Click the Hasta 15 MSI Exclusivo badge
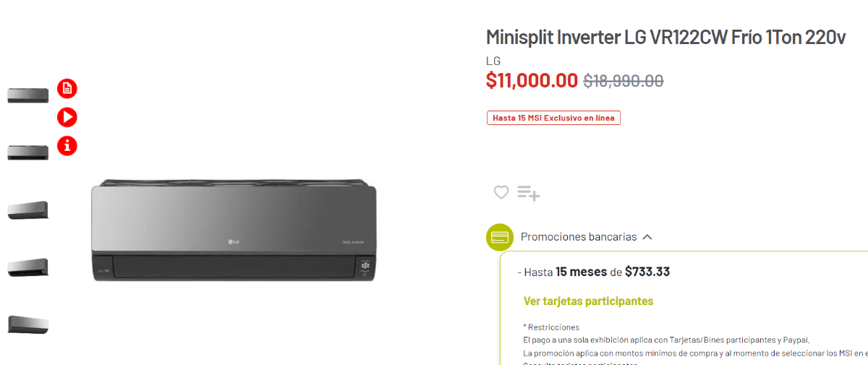868x365 pixels. tap(553, 118)
